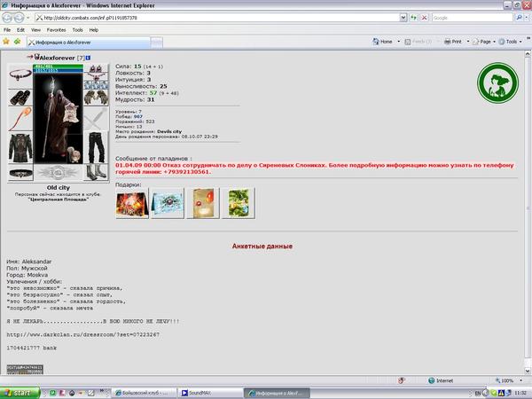532x399 pixels.
Task: Open the File menu
Action: pyautogui.click(x=7, y=30)
